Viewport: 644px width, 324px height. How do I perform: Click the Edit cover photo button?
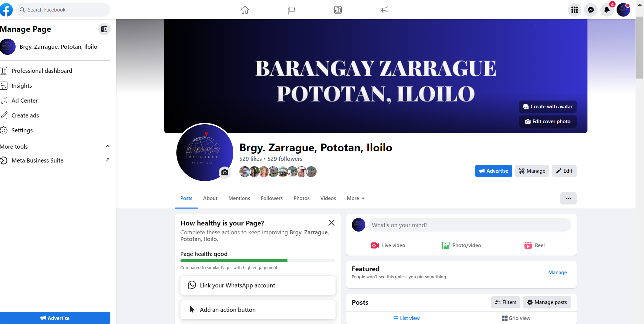[x=548, y=122]
